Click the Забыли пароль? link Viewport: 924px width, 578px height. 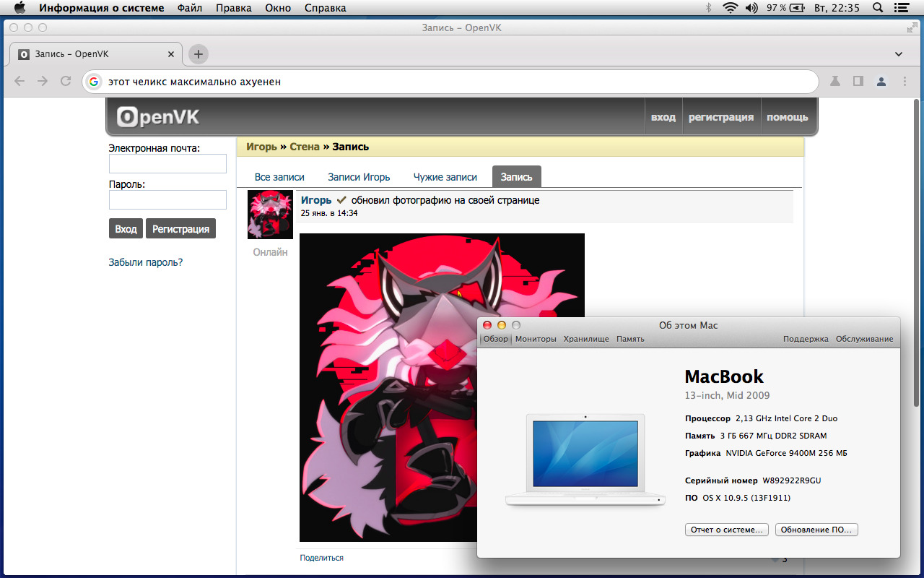pos(146,262)
